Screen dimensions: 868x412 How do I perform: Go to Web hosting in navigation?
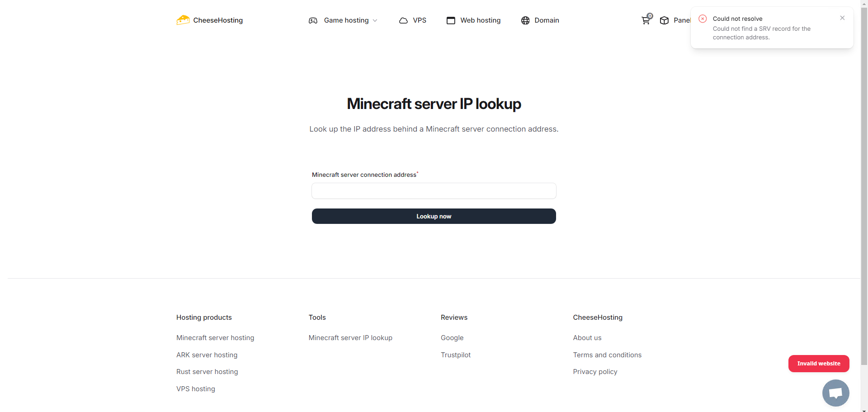click(480, 20)
